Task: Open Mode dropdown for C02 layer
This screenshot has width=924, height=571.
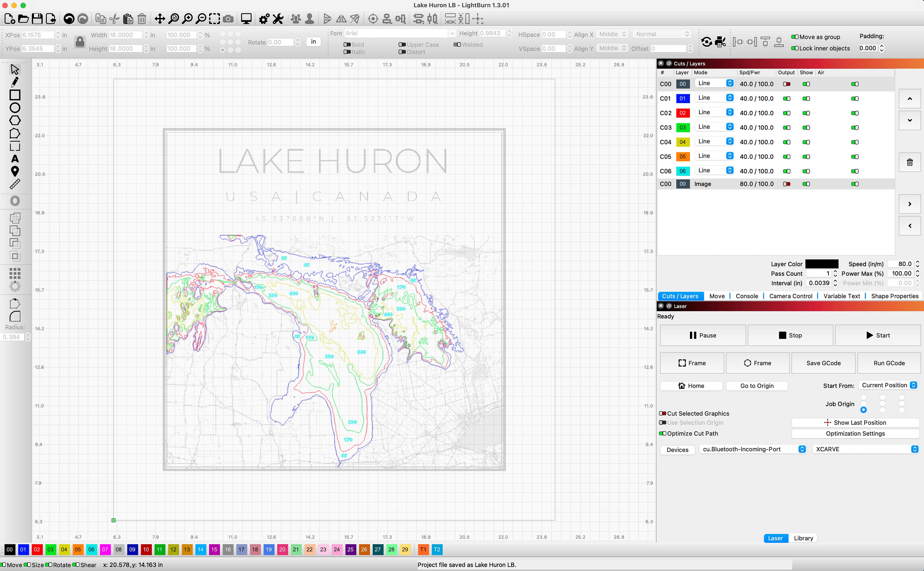Action: 714,112
